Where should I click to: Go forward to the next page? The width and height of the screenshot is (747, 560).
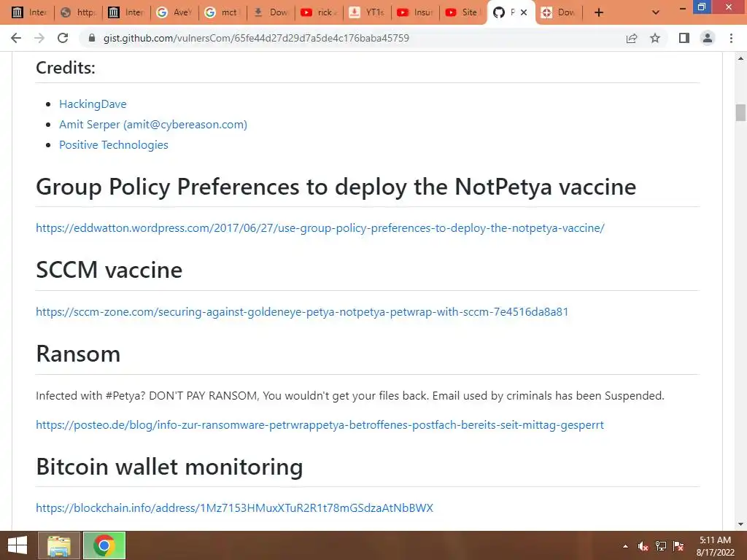point(39,38)
